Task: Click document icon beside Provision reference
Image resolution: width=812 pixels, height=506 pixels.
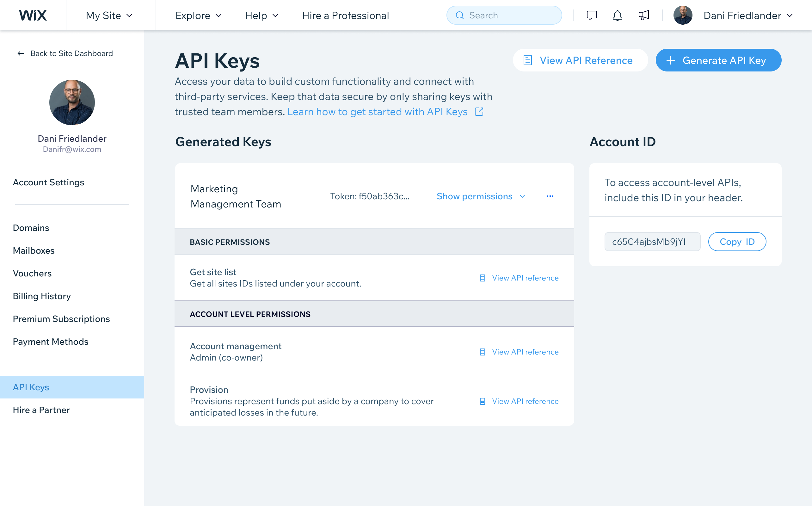Action: pyautogui.click(x=483, y=401)
